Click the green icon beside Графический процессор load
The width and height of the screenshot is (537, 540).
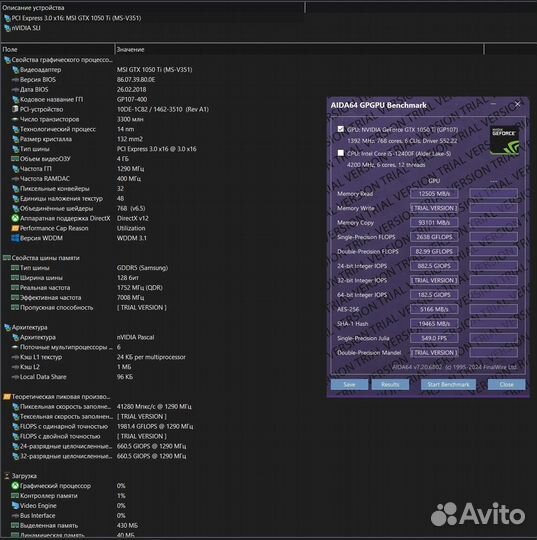(15, 486)
